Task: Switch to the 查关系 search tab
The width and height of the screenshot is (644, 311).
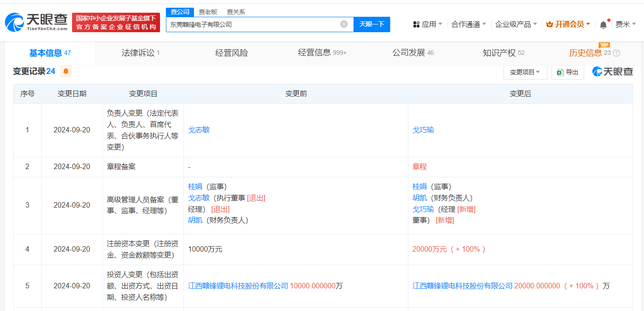Action: [236, 12]
